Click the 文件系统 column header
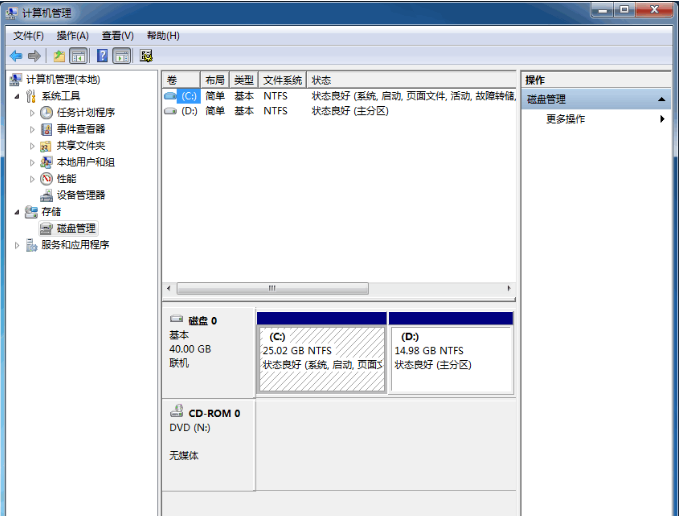The width and height of the screenshot is (679, 516). coord(282,80)
